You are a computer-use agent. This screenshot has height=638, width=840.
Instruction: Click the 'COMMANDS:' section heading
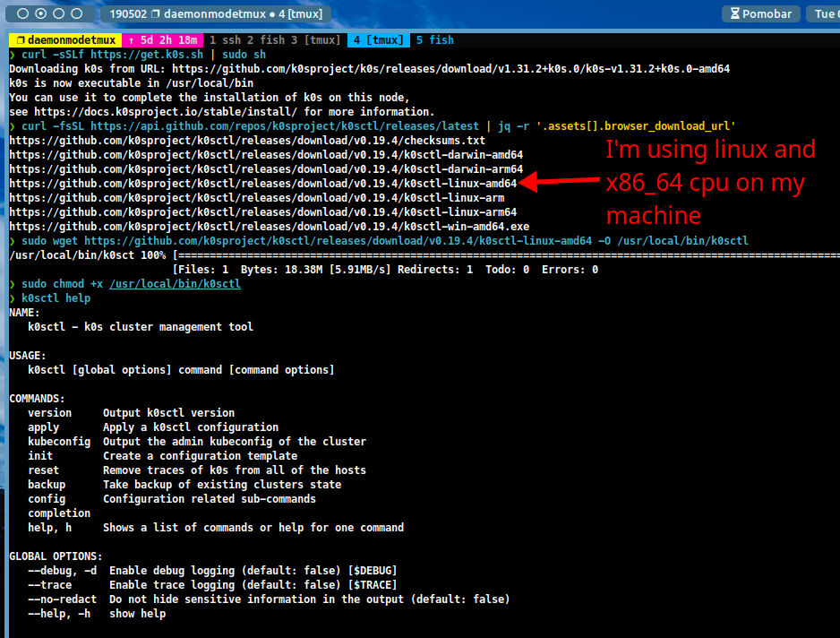point(37,399)
